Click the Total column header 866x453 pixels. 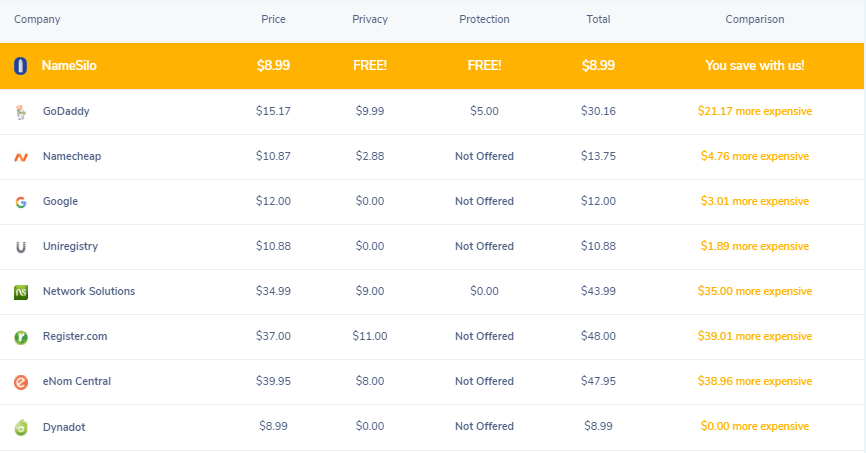(598, 19)
